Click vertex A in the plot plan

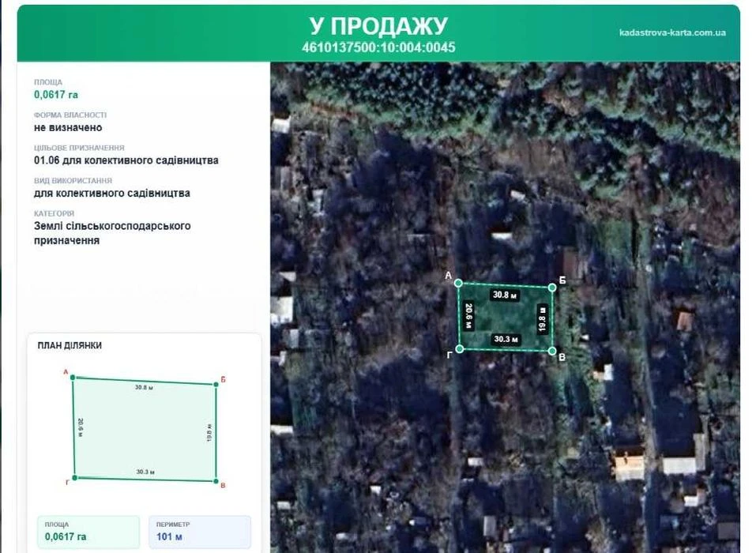coord(73,378)
